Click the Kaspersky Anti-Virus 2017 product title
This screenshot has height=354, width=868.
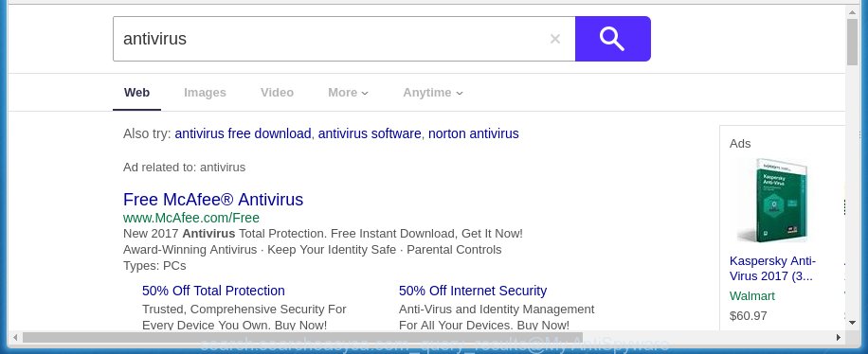coord(772,268)
